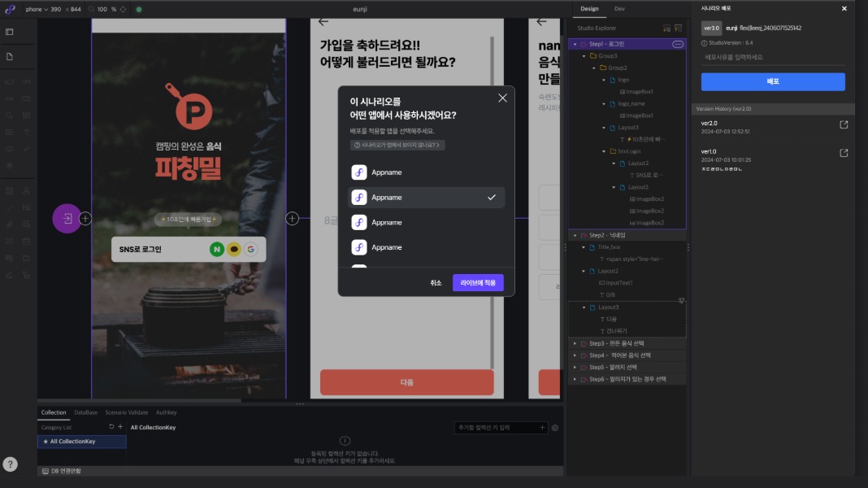The height and width of the screenshot is (488, 868).
Task: Click the plus icon in Category List
Action: click(120, 427)
